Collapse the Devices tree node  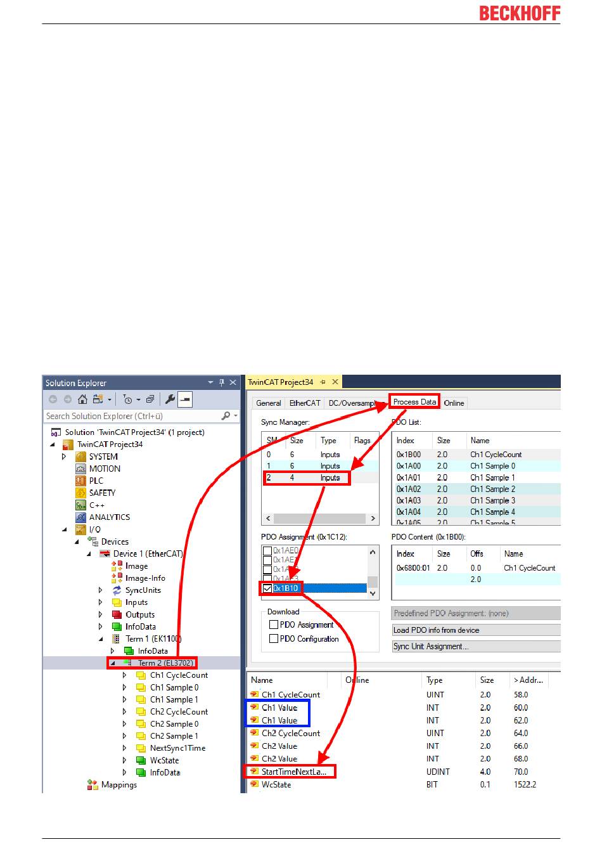pyautogui.click(x=77, y=541)
